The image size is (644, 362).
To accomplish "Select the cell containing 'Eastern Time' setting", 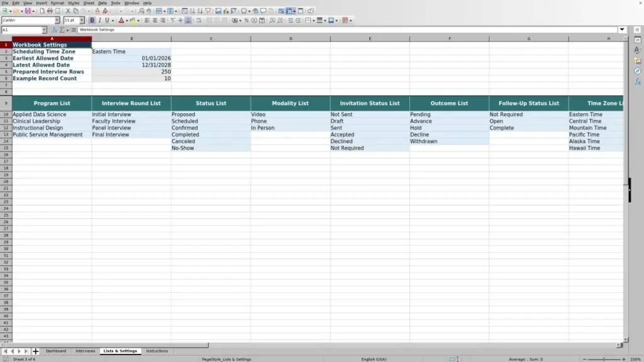I will 131,52.
